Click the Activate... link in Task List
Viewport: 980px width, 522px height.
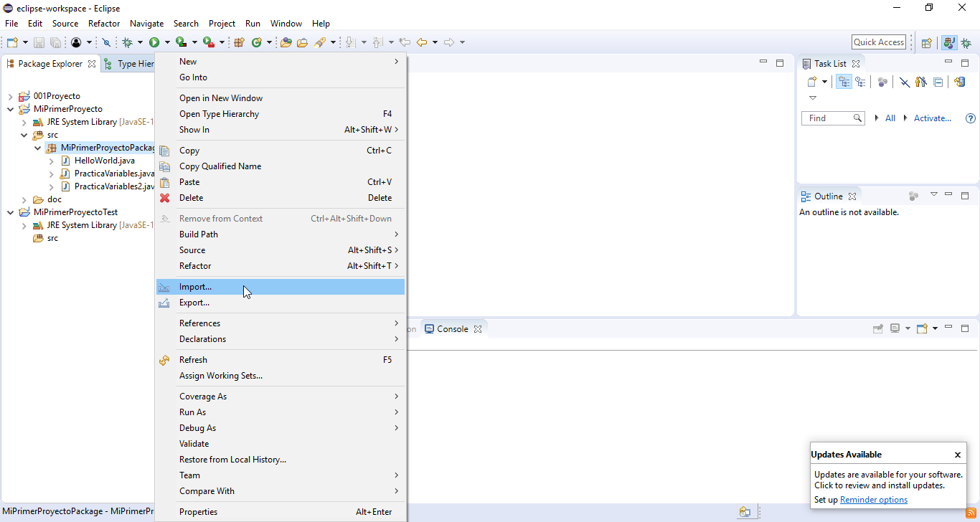point(931,118)
